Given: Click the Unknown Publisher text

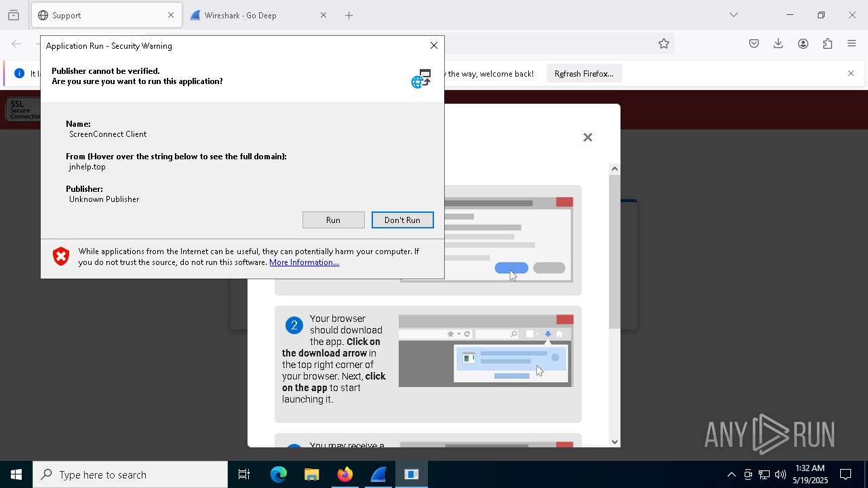Looking at the screenshot, I should coord(104,199).
